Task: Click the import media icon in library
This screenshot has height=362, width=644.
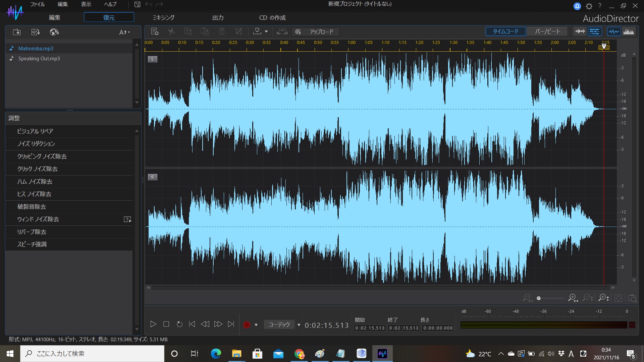Action: [x=16, y=32]
